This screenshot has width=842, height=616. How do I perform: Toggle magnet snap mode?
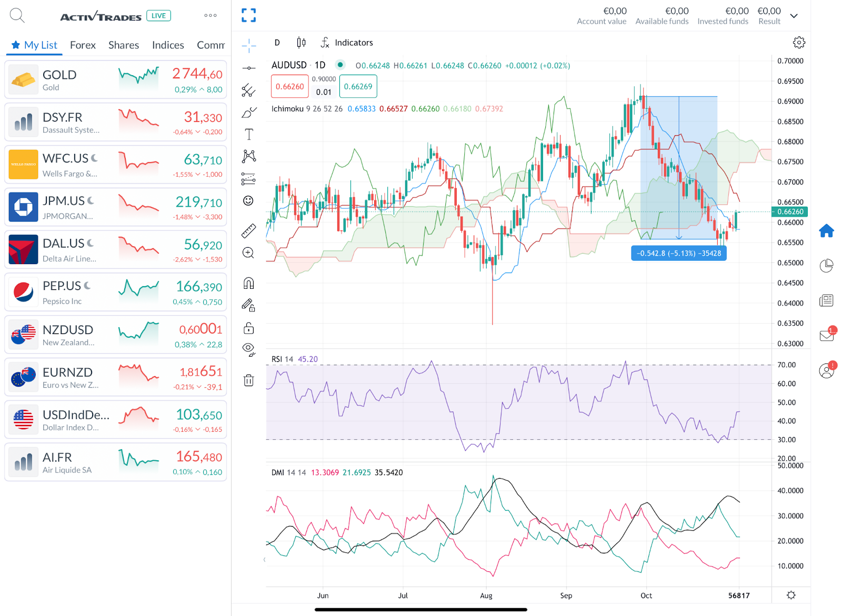248,283
